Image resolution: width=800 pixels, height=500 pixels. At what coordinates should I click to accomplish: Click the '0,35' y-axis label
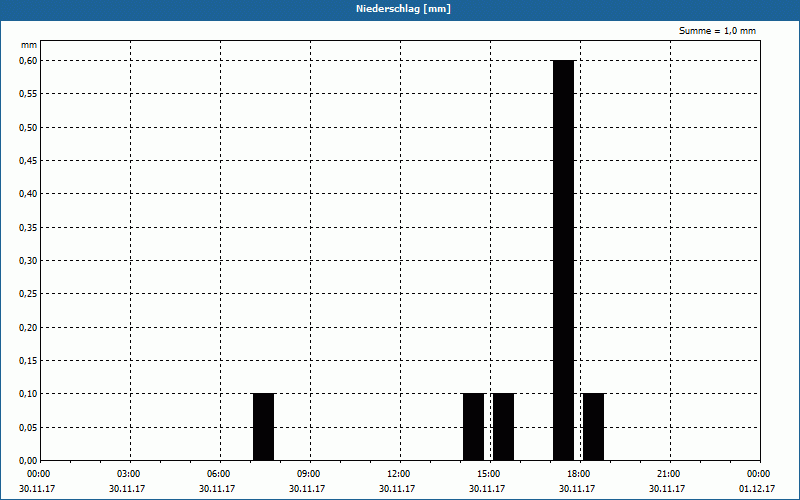[28, 228]
